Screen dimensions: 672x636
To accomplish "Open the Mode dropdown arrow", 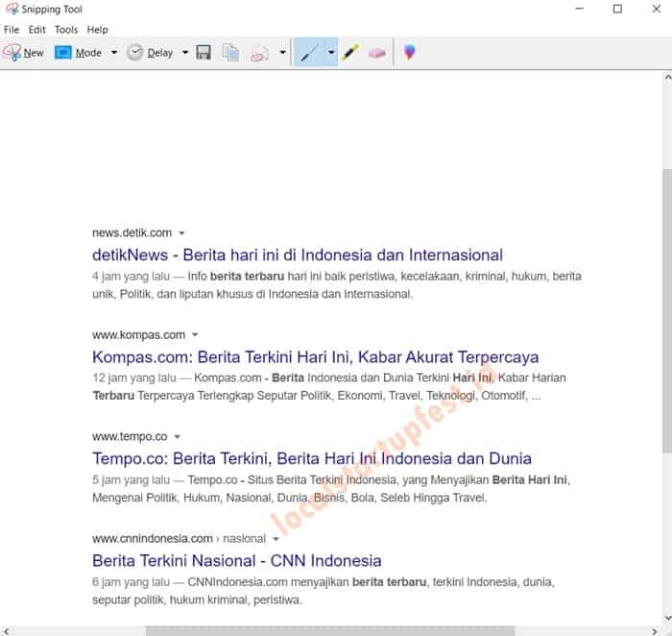I will [x=114, y=52].
